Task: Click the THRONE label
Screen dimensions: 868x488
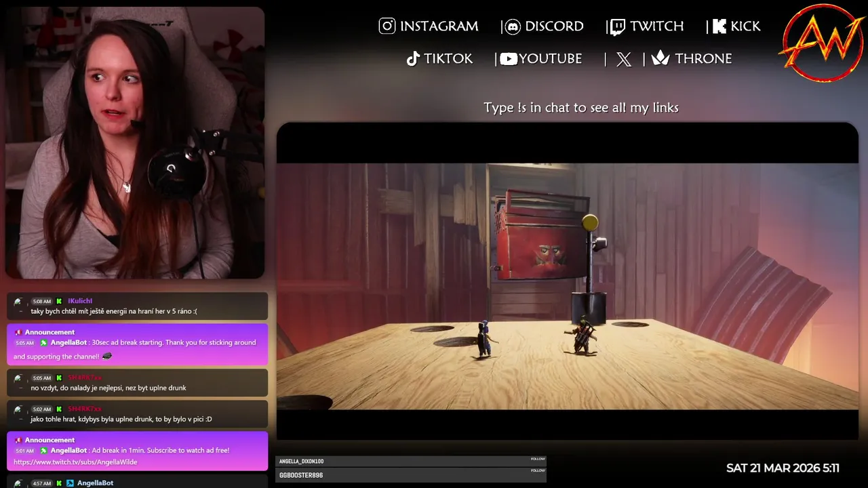Action: (703, 59)
